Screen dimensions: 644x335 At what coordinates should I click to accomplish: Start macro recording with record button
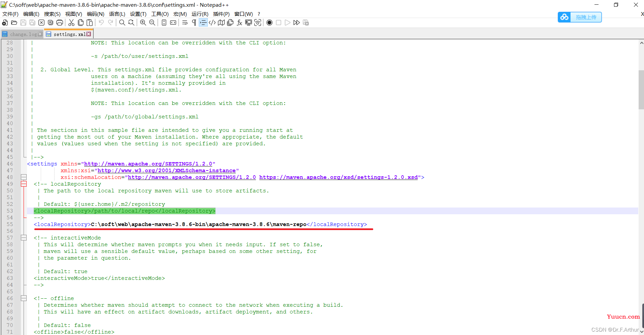point(269,23)
